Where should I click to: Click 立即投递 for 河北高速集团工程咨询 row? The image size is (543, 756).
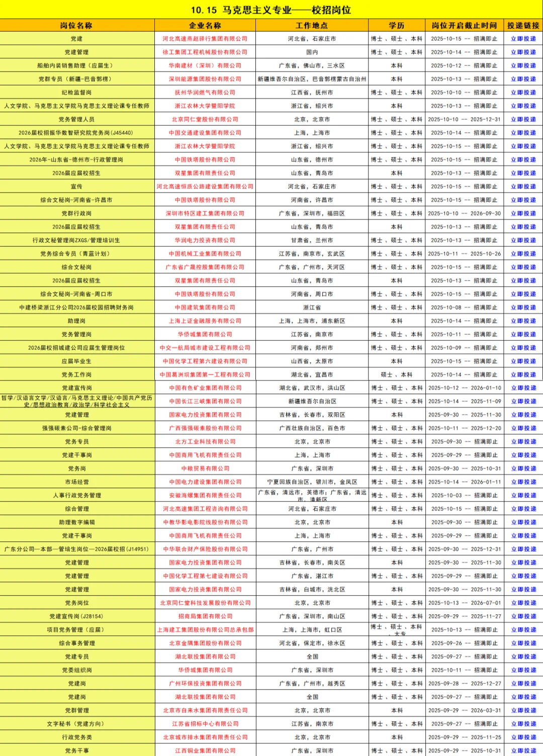coord(524,509)
